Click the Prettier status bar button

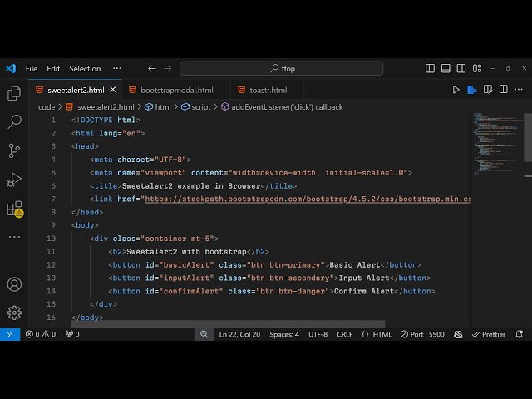(488, 334)
